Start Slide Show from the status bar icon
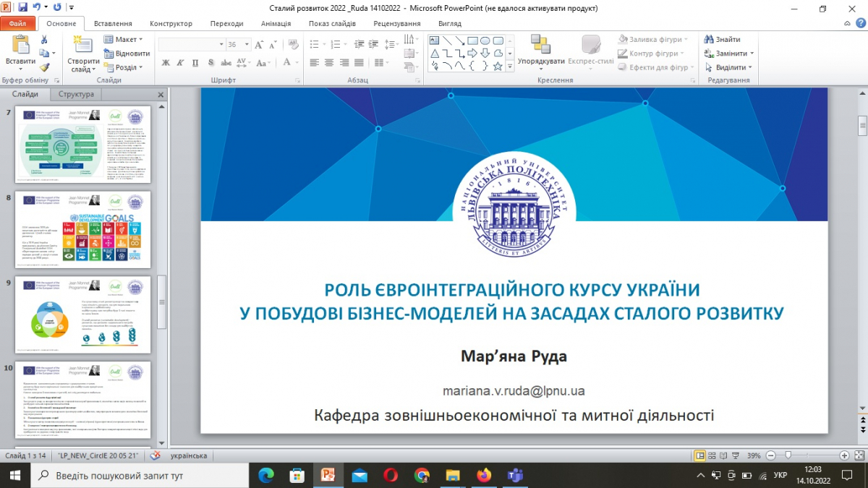The image size is (868, 488). (x=736, y=455)
